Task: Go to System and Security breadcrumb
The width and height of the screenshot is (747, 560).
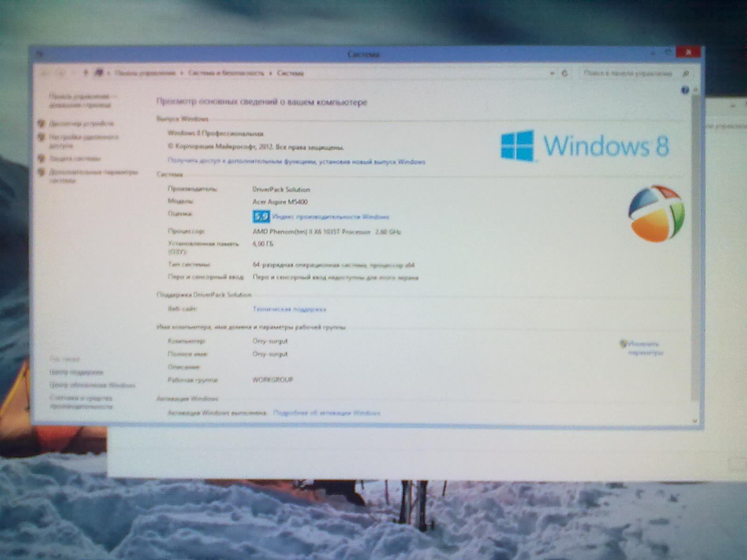Action: pyautogui.click(x=226, y=73)
